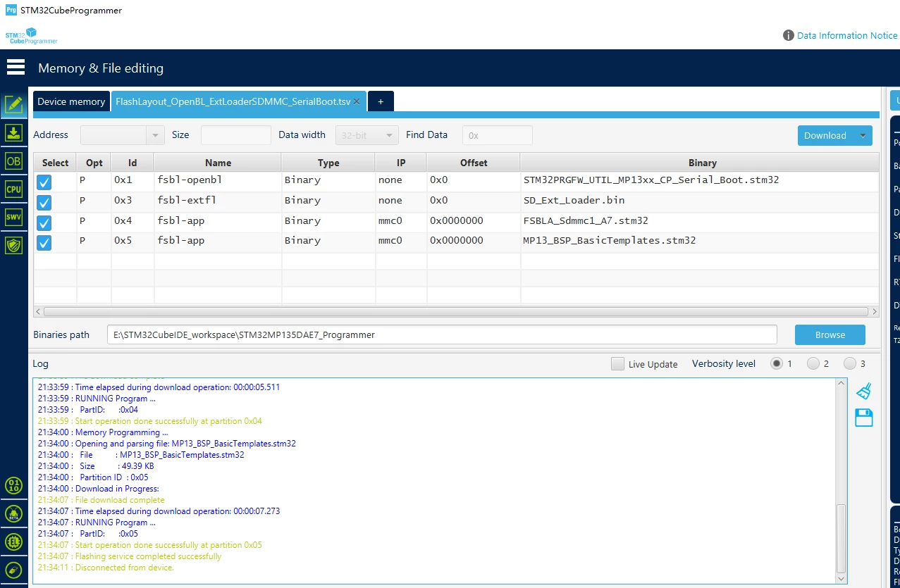Open the hamburger main menu

pyautogui.click(x=16, y=68)
